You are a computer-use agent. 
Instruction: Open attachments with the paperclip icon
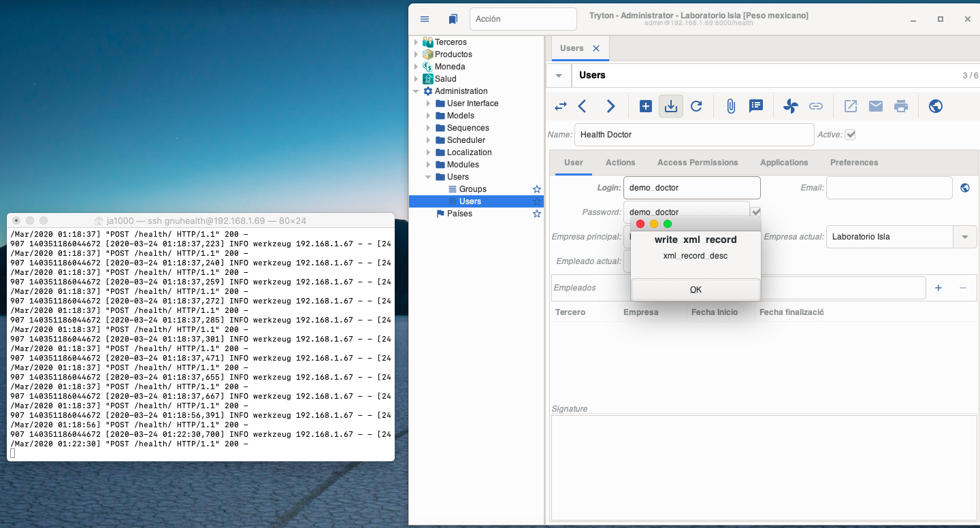(731, 106)
